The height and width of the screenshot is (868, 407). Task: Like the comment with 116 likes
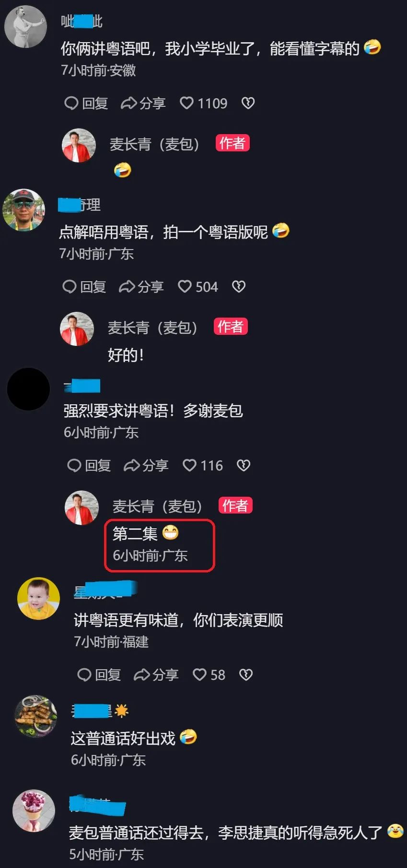pyautogui.click(x=202, y=465)
